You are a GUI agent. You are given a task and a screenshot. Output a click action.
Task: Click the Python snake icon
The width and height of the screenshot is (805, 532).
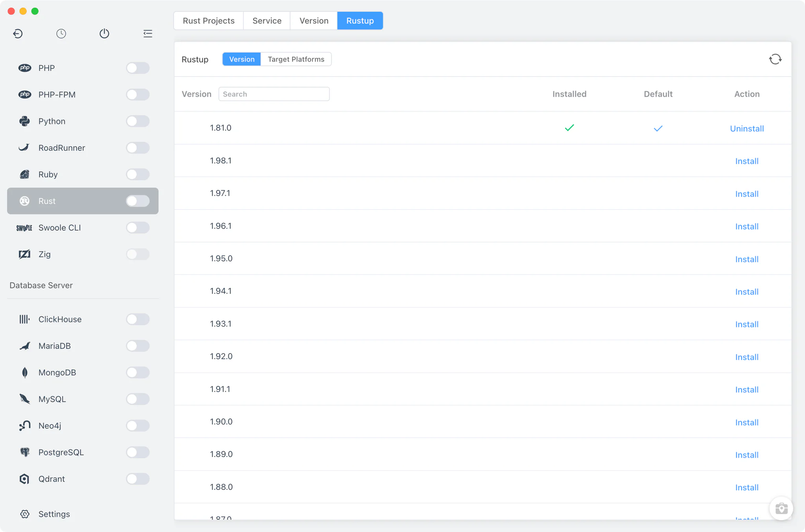click(x=25, y=121)
